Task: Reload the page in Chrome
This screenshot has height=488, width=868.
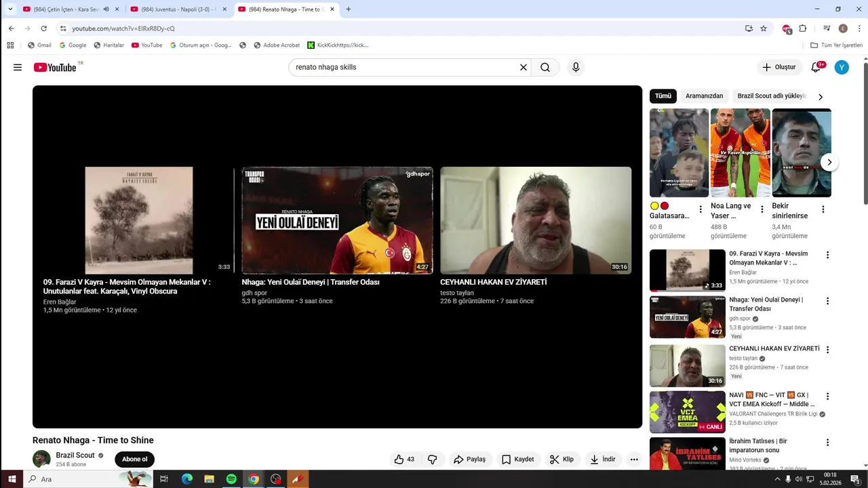Action: [x=43, y=28]
